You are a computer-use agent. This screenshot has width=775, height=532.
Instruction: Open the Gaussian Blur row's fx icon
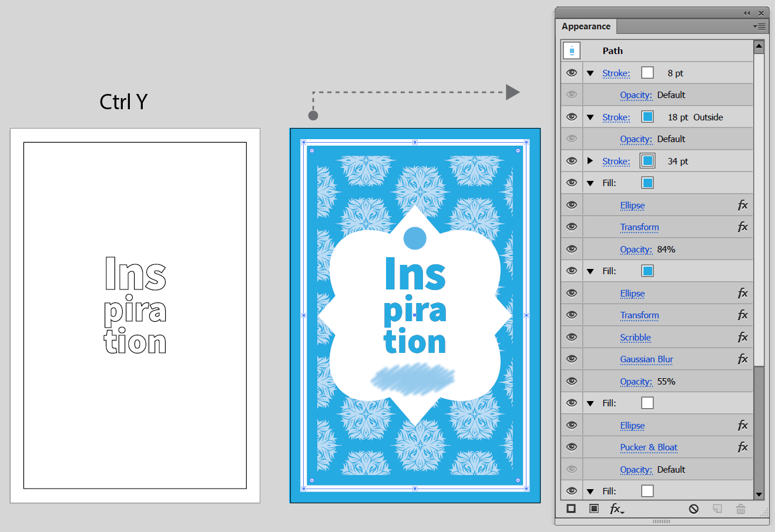click(x=743, y=359)
